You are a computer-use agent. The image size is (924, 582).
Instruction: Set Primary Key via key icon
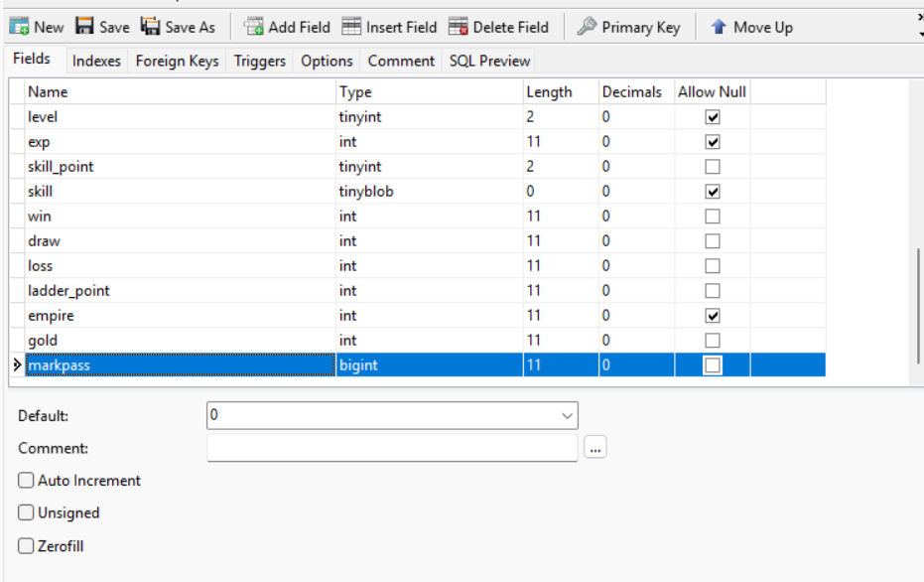587,27
